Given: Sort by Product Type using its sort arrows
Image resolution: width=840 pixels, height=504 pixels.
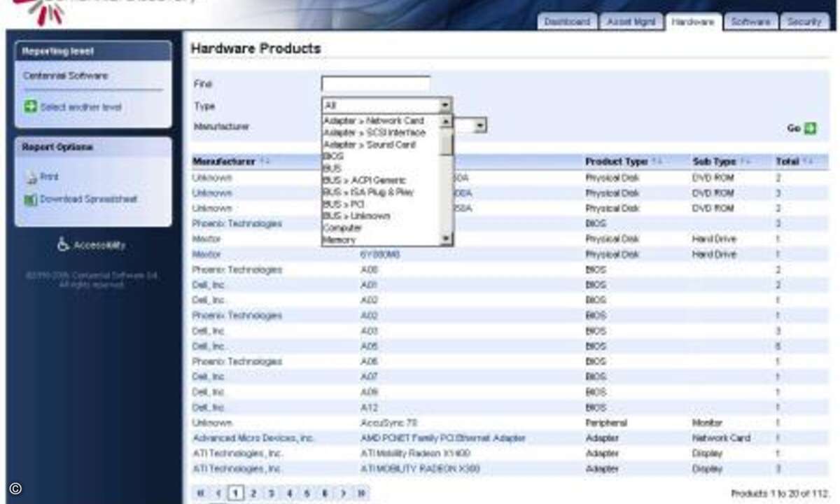Looking at the screenshot, I should point(657,162).
